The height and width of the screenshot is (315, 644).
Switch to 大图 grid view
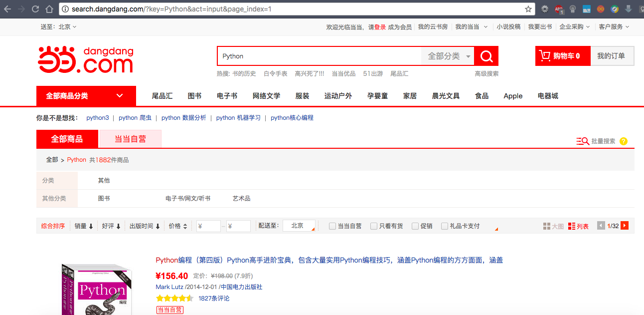(x=553, y=226)
